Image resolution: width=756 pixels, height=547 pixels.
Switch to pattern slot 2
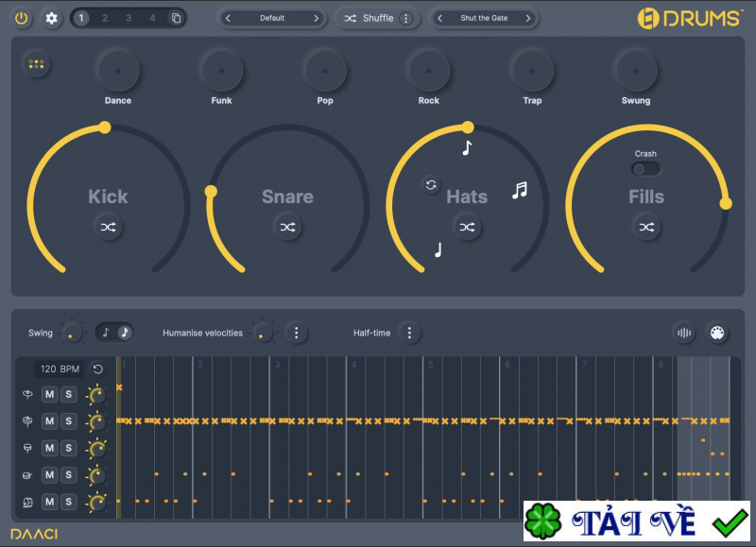click(105, 18)
